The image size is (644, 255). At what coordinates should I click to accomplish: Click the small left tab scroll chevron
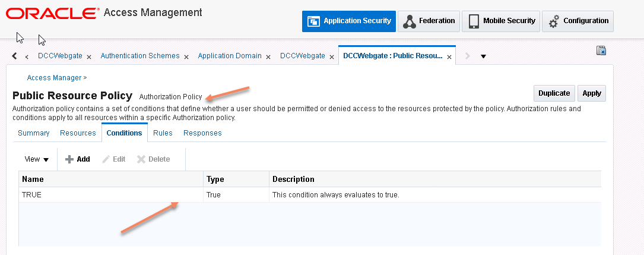[x=27, y=56]
